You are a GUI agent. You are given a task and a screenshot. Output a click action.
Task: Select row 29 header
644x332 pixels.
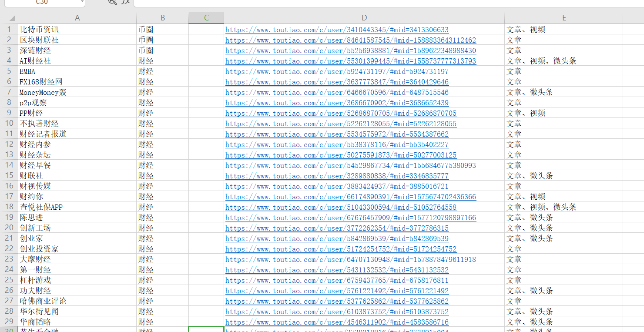point(9,322)
